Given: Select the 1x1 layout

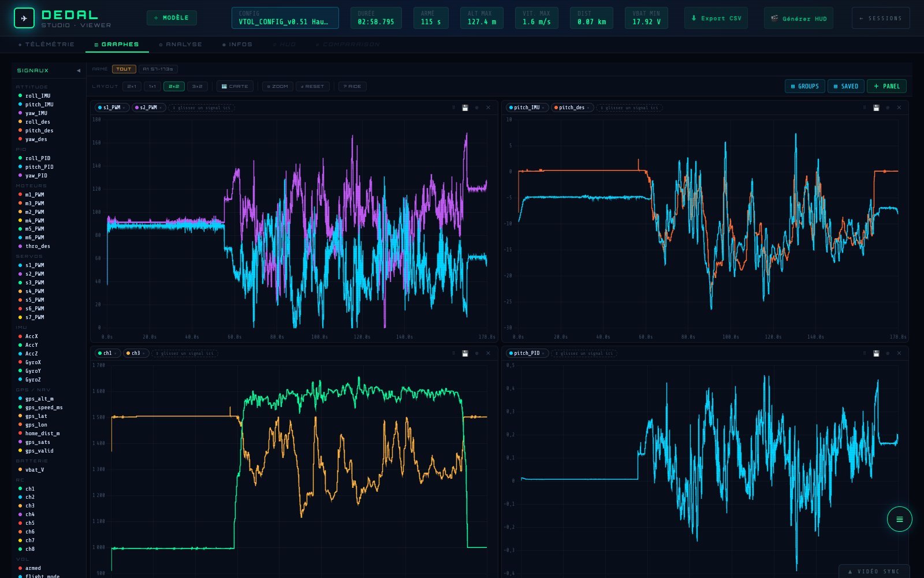Looking at the screenshot, I should (x=152, y=86).
